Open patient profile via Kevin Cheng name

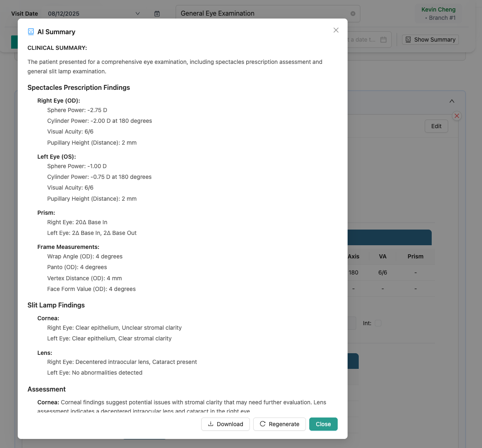pyautogui.click(x=438, y=9)
